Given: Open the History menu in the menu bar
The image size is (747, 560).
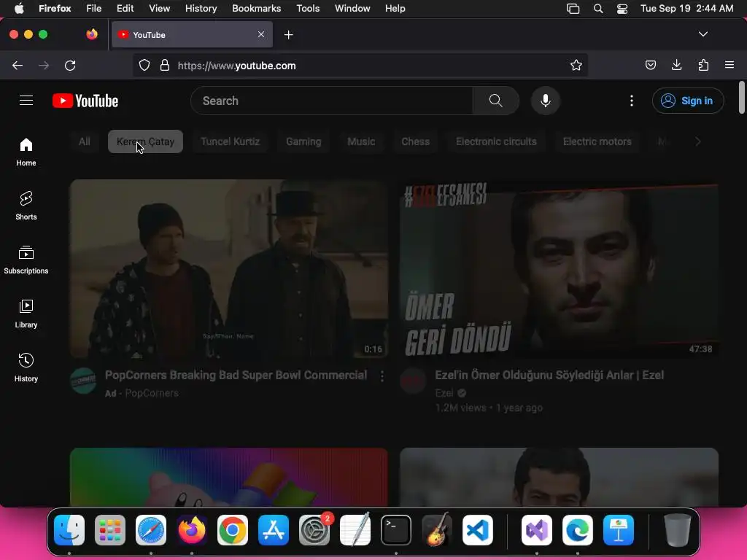Looking at the screenshot, I should (x=201, y=9).
